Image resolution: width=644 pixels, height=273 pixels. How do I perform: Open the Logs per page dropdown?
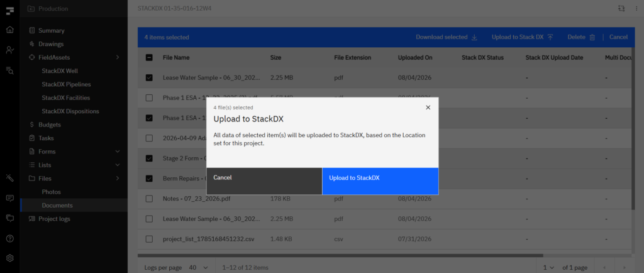199,268
